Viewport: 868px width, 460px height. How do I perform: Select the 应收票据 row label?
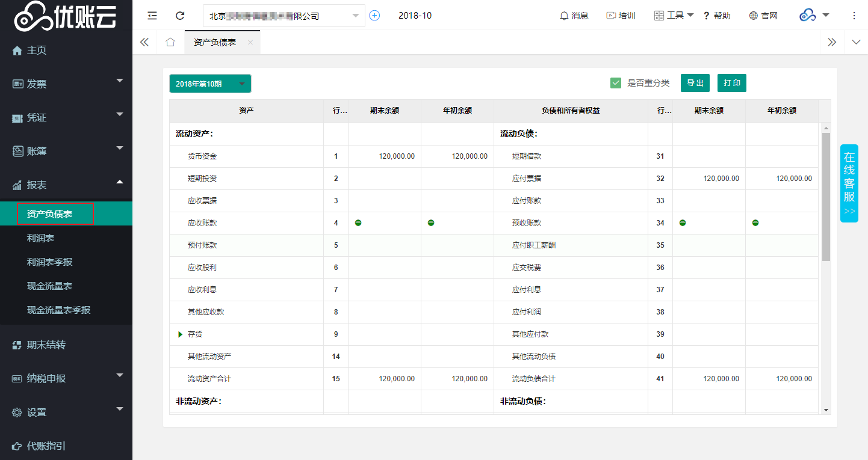point(202,201)
